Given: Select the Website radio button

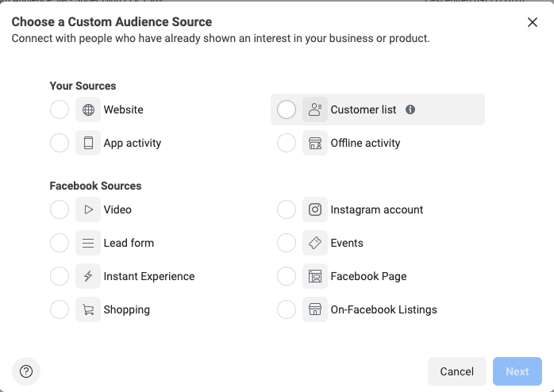Looking at the screenshot, I should [60, 110].
